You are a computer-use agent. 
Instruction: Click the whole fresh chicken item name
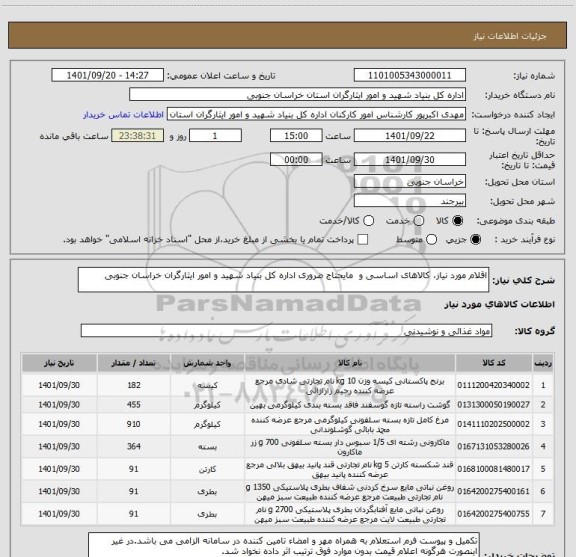click(350, 424)
